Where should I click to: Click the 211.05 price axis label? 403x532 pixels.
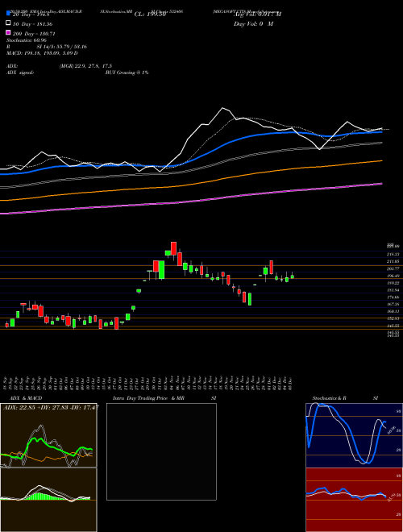tap(393, 262)
